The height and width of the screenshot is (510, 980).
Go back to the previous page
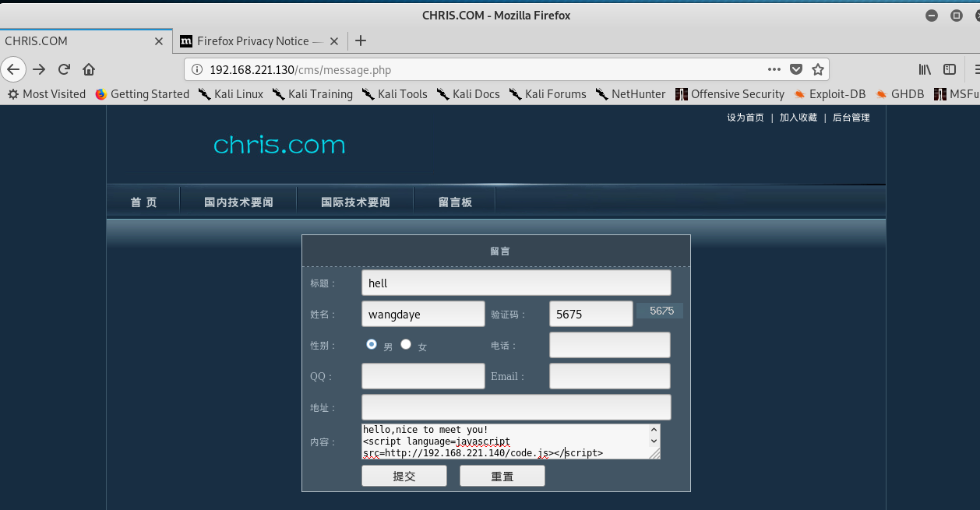tap(13, 69)
